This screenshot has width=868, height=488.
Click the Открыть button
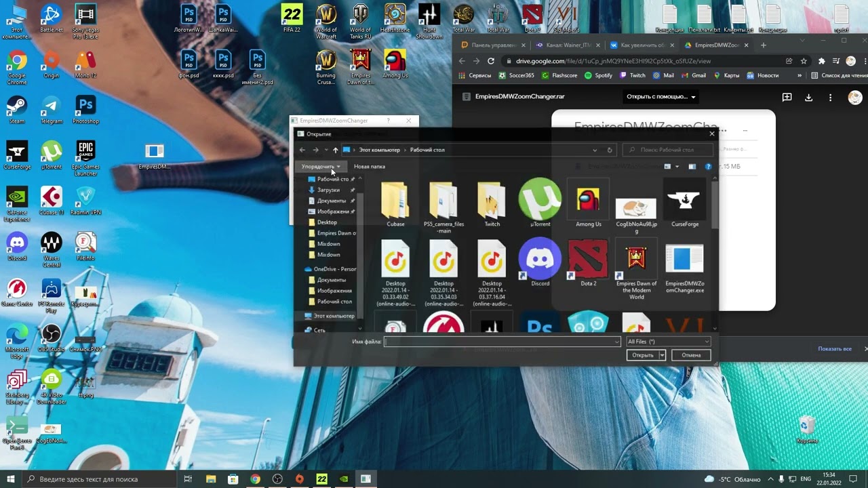coord(642,355)
